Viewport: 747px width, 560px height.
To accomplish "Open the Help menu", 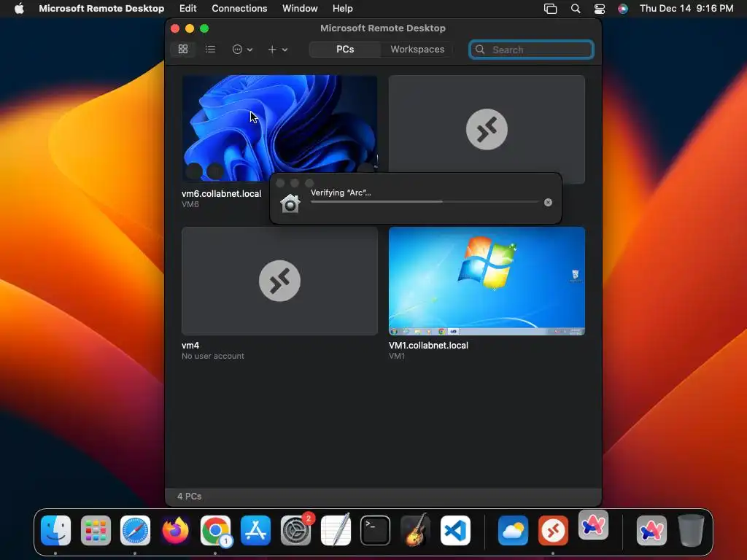I will [343, 8].
